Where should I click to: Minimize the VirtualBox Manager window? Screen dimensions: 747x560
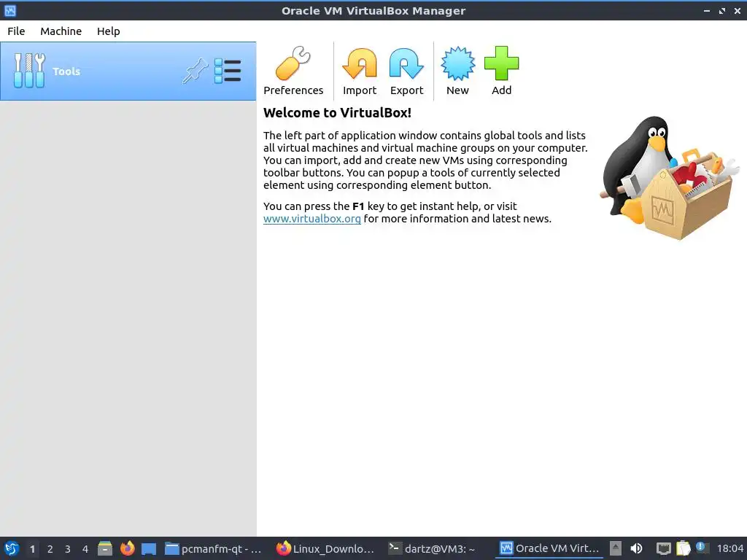pos(707,10)
